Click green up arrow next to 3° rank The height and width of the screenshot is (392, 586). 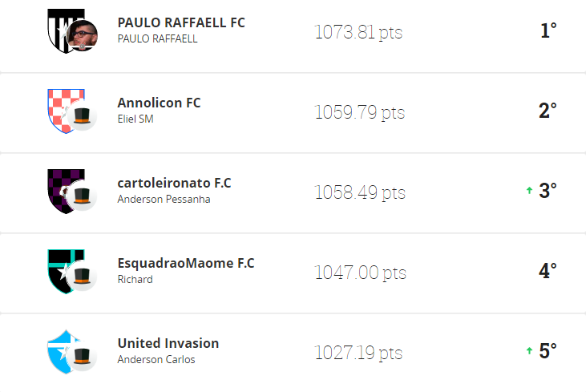[x=529, y=191]
